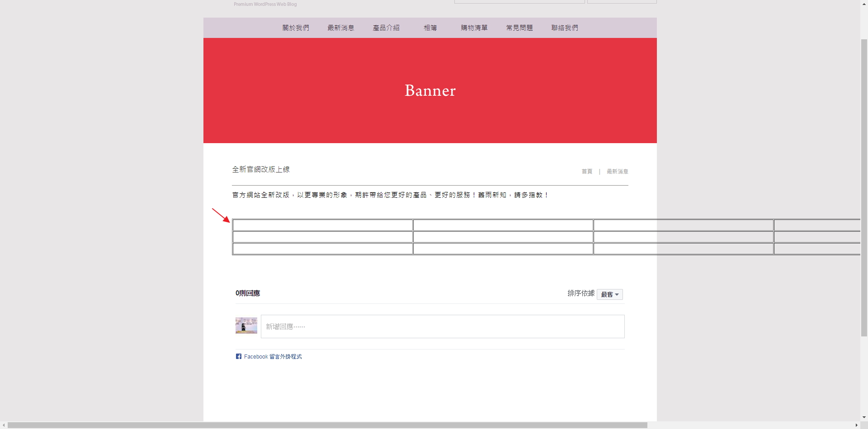Image resolution: width=868 pixels, height=429 pixels.
Task: Click the 最新消息 breadcrumb link
Action: 617,172
